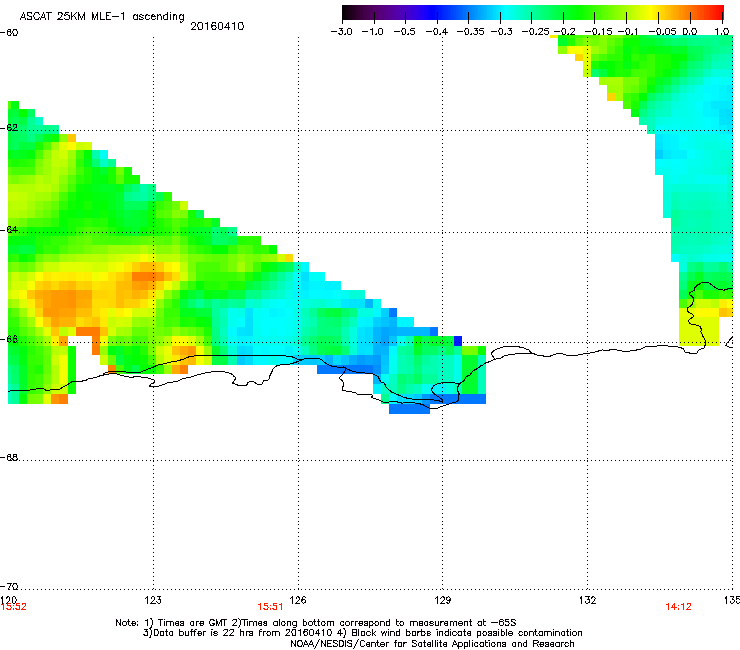Click latitude label -64
This screenshot has height=650, width=740.
point(9,230)
